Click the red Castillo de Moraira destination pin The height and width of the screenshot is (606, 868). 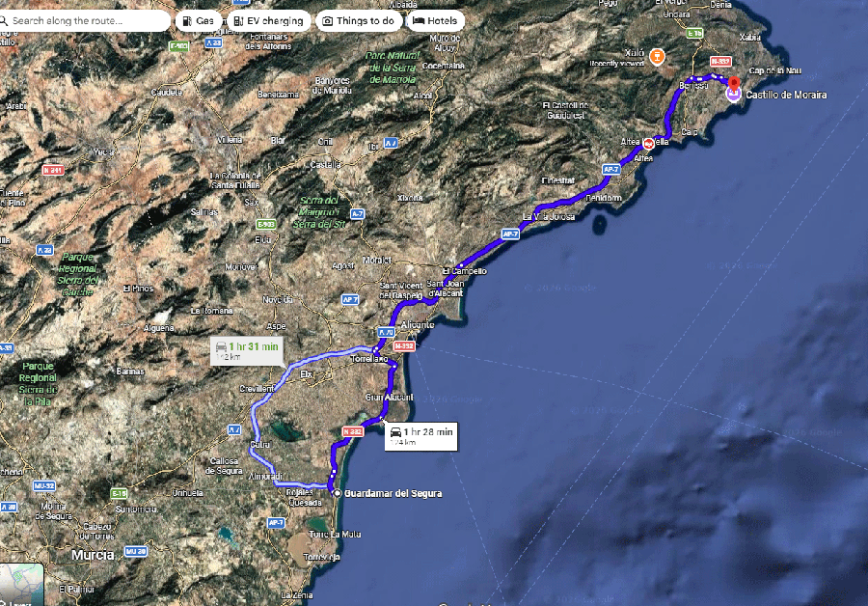point(734,84)
